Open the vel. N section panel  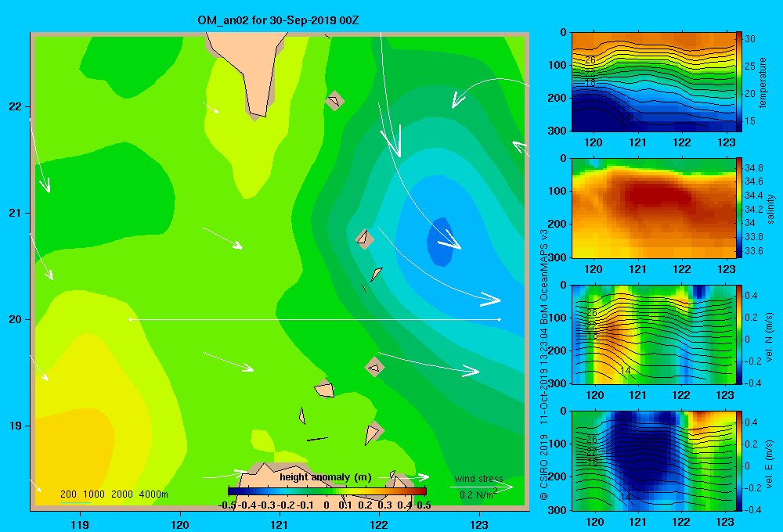coord(654,334)
